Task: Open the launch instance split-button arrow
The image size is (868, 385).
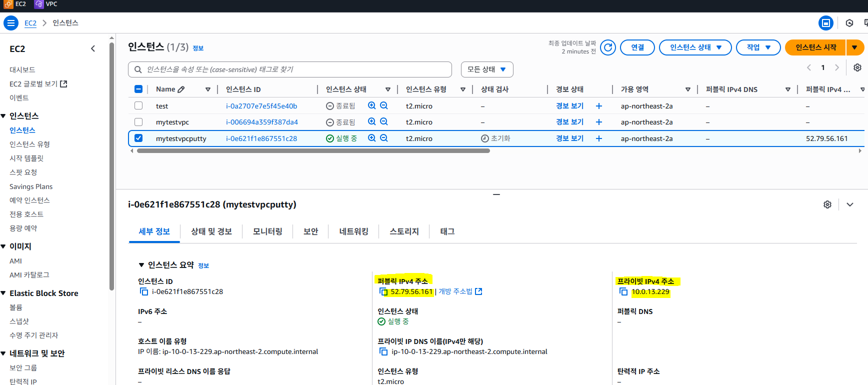Action: 855,47
